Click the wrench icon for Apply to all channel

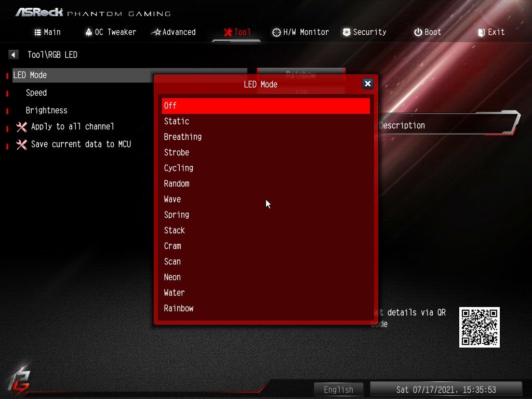coord(22,127)
